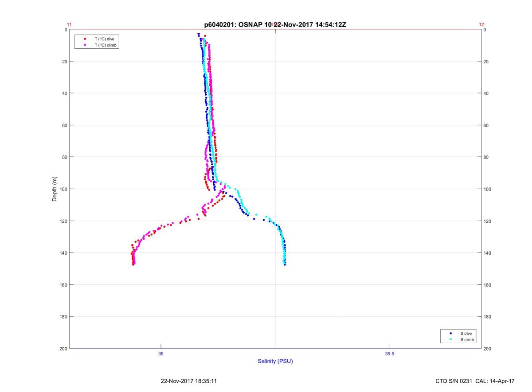This screenshot has width=532, height=392.
Task: Click the red dot marker in temperature legend
Action: coord(85,39)
